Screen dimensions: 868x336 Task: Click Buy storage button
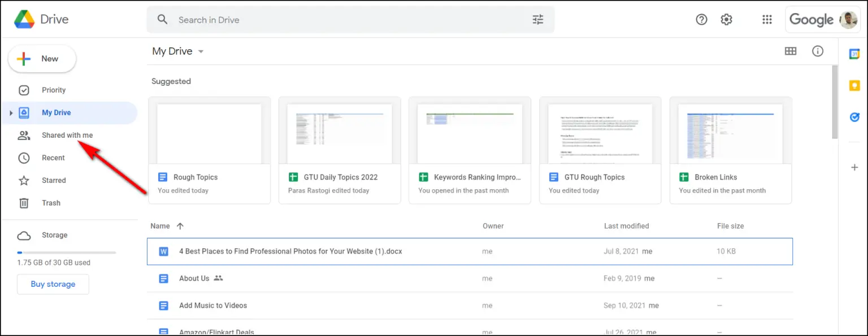(53, 284)
